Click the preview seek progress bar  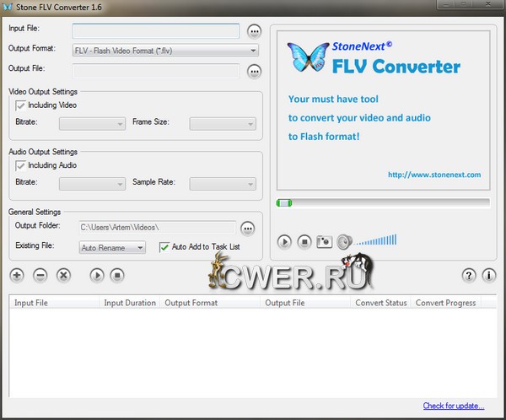pyautogui.click(x=383, y=202)
